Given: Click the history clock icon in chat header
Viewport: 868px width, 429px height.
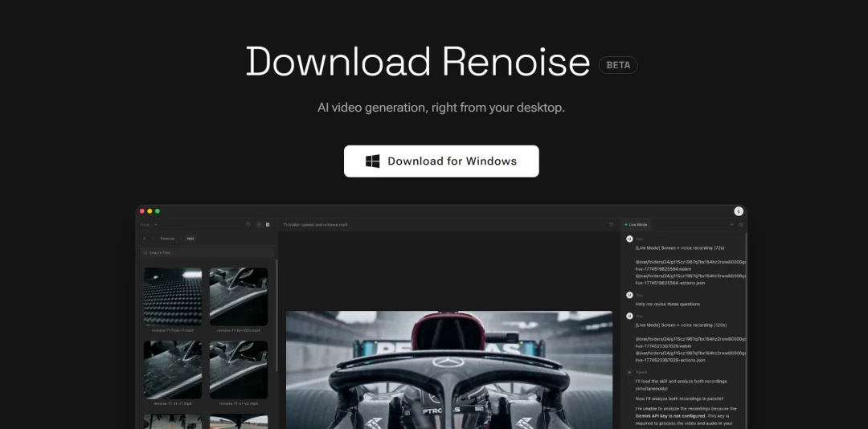Looking at the screenshot, I should 741,225.
